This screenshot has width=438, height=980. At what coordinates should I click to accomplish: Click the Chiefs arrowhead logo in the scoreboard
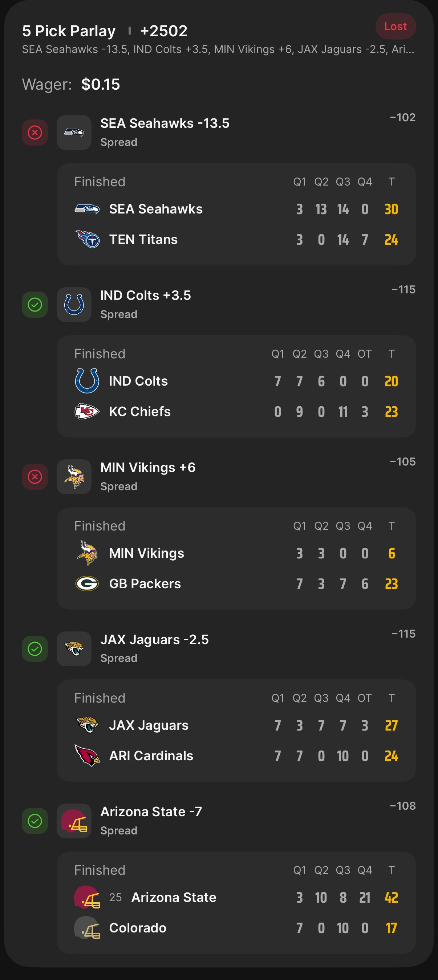(87, 411)
